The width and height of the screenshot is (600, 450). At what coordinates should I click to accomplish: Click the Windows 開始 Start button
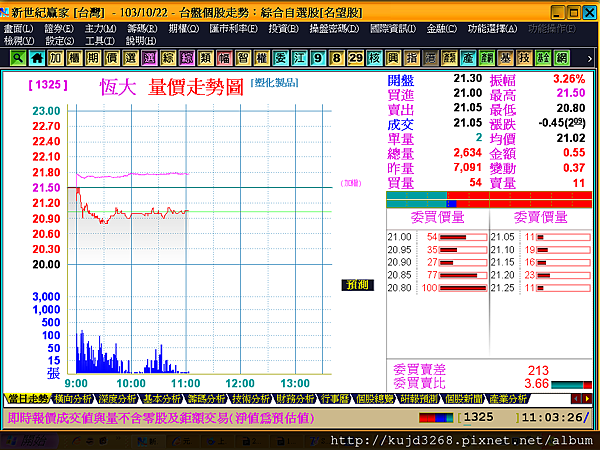pyautogui.click(x=29, y=441)
